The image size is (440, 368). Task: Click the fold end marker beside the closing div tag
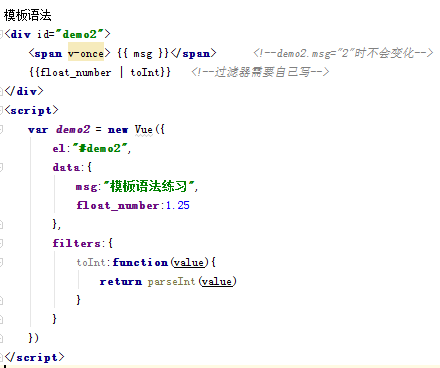point(1,91)
